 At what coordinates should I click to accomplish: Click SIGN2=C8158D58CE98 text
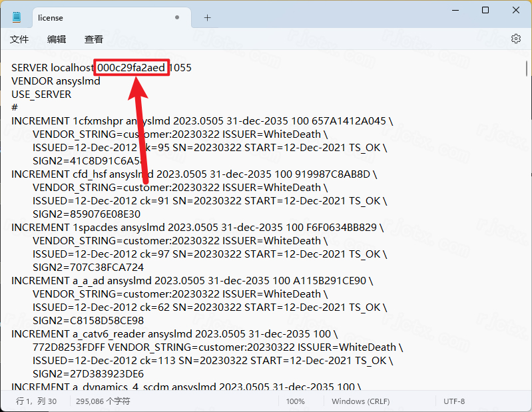tap(88, 320)
